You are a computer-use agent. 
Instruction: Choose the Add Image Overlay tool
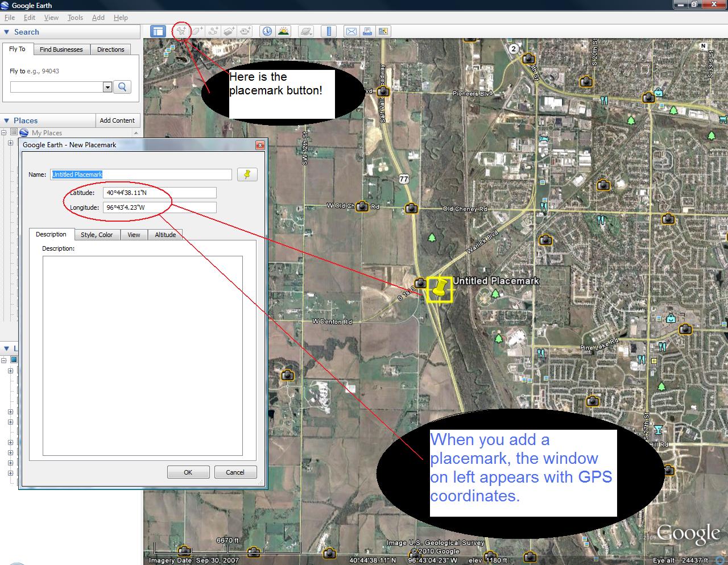pyautogui.click(x=229, y=31)
